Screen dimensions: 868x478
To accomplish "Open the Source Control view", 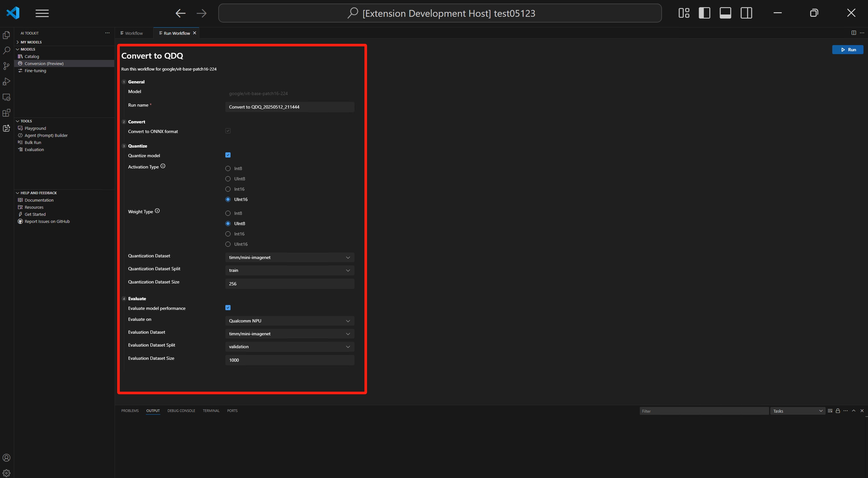I will tap(6, 66).
